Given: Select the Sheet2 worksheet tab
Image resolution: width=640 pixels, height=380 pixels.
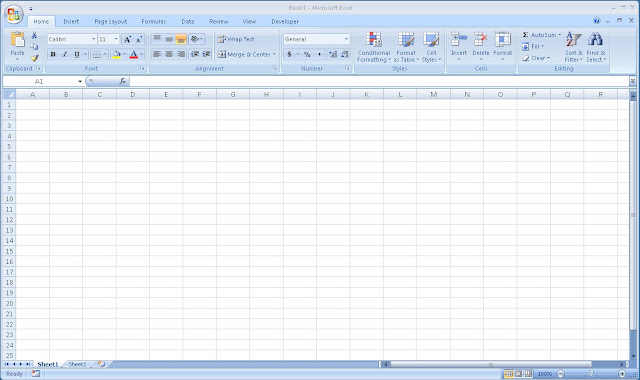Looking at the screenshot, I should (77, 364).
